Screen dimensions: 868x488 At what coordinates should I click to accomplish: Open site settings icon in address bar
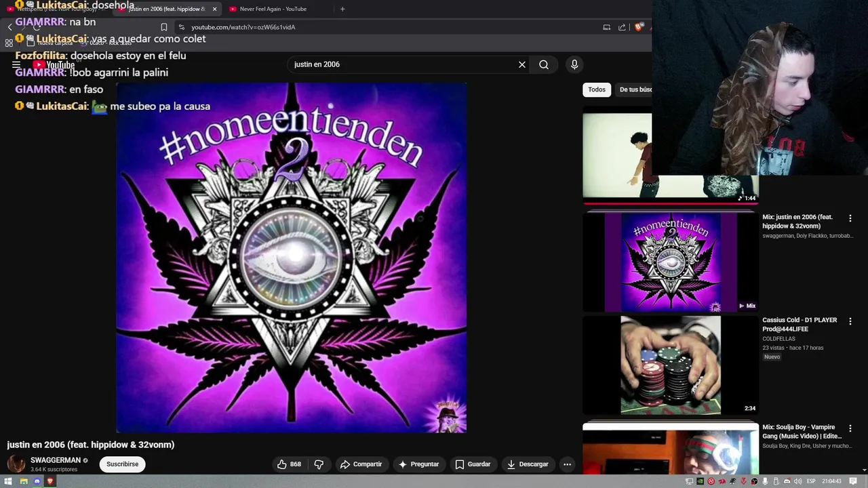coord(181,27)
